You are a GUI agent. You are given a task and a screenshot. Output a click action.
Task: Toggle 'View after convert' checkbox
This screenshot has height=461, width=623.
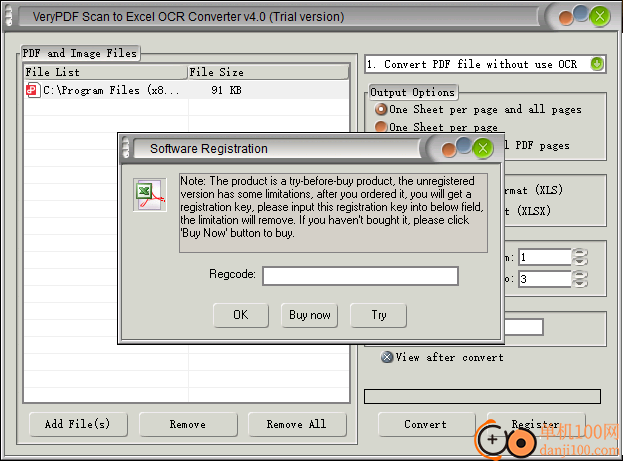point(442,357)
